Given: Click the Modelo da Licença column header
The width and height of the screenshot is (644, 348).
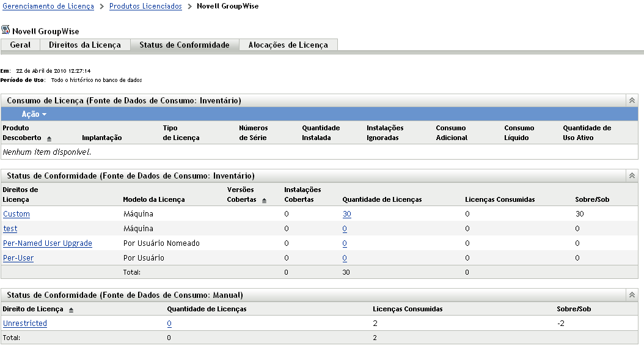Looking at the screenshot, I should [154, 199].
